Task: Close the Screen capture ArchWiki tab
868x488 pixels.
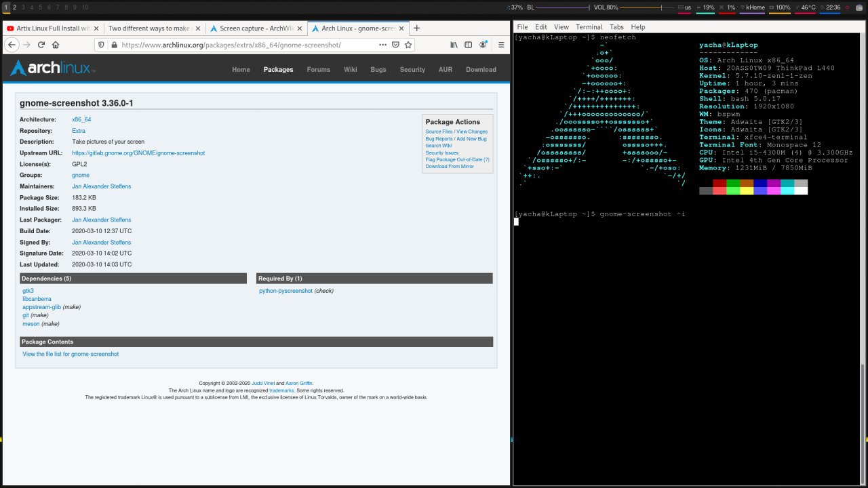Action: [x=299, y=28]
